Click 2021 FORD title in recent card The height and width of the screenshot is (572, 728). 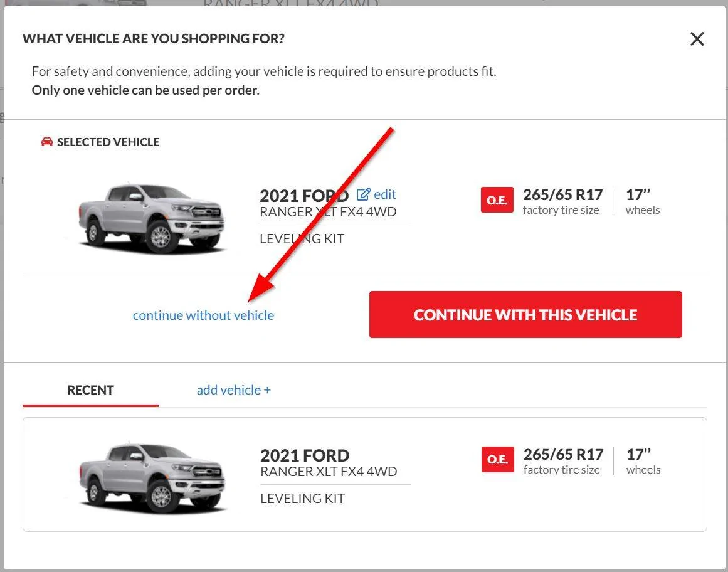[305, 455]
